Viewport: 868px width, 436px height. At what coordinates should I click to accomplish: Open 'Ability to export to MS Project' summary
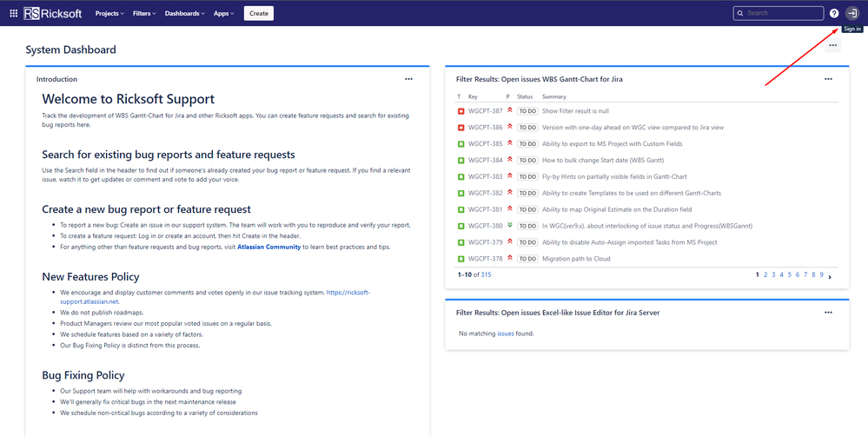pyautogui.click(x=613, y=144)
